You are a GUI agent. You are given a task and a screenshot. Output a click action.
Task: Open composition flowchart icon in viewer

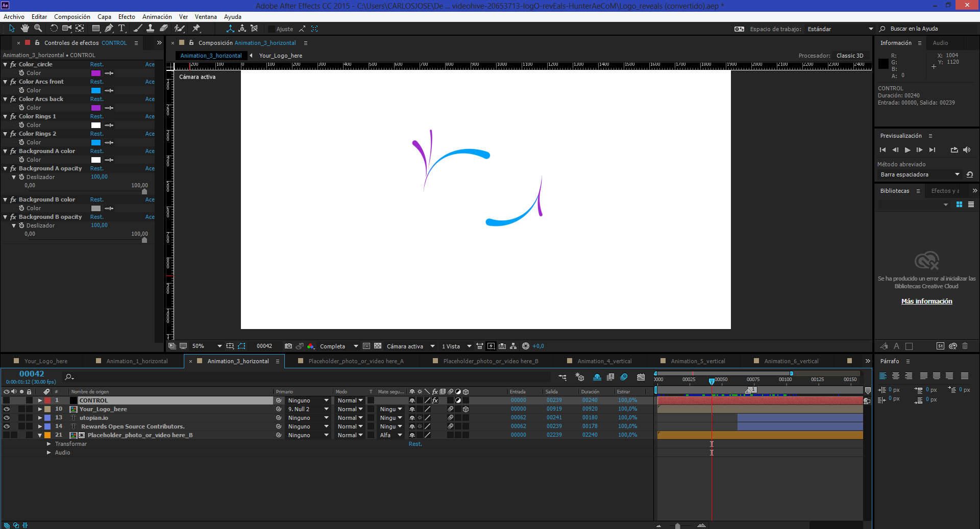tap(513, 346)
